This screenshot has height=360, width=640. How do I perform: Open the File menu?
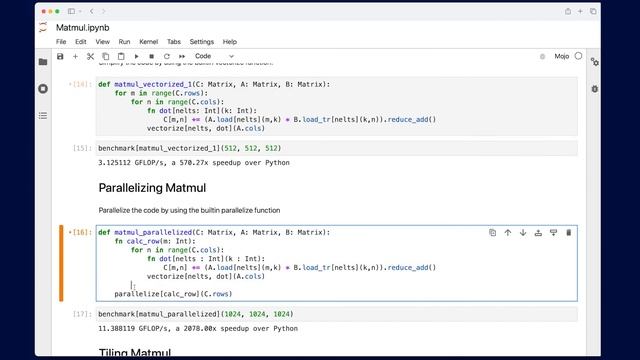tap(61, 42)
